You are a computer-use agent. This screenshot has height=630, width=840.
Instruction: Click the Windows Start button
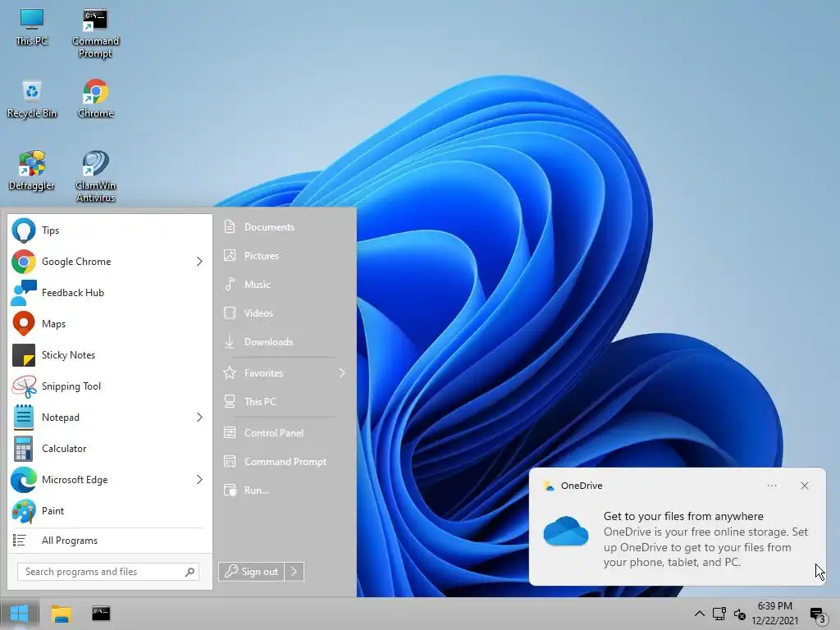(x=20, y=614)
